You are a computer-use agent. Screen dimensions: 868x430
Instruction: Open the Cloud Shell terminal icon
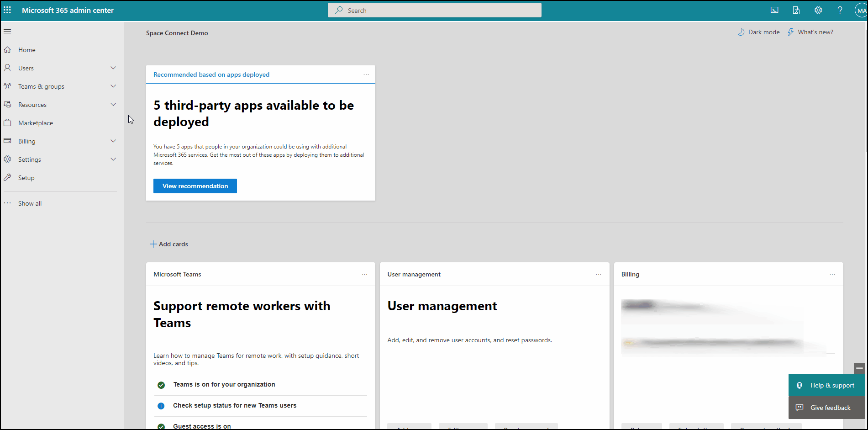(x=774, y=10)
